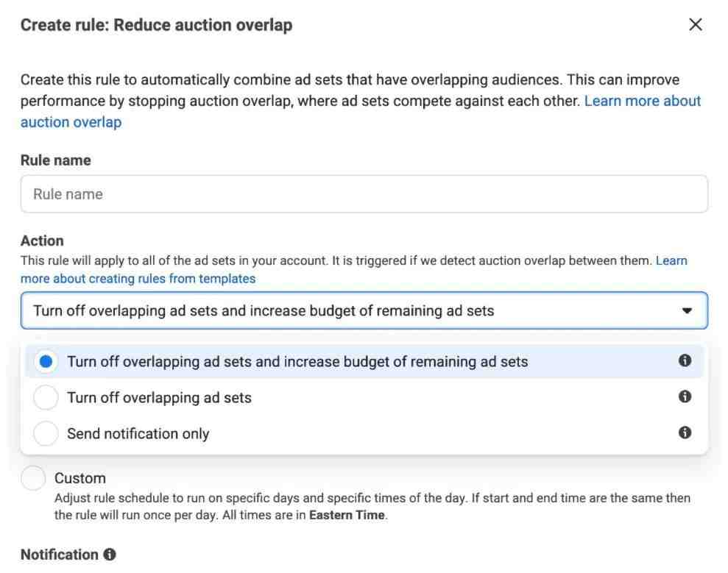Click the Notification section heading
Screen dimensions: 728x573
[60, 555]
